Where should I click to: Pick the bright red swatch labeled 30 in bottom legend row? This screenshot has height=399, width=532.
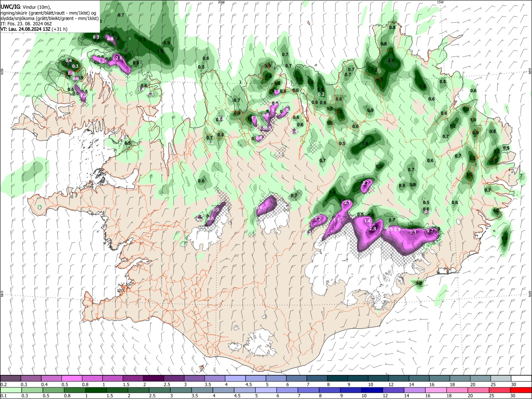[x=521, y=390]
